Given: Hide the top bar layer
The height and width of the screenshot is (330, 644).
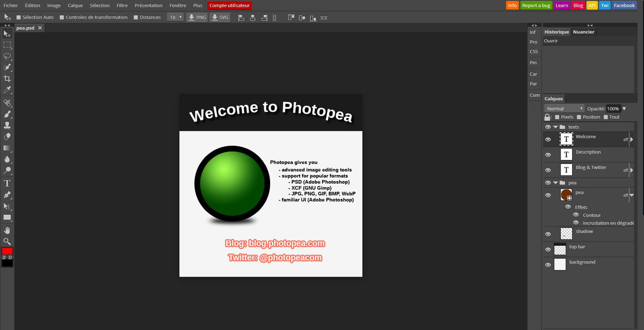Looking at the screenshot, I should 548,250.
